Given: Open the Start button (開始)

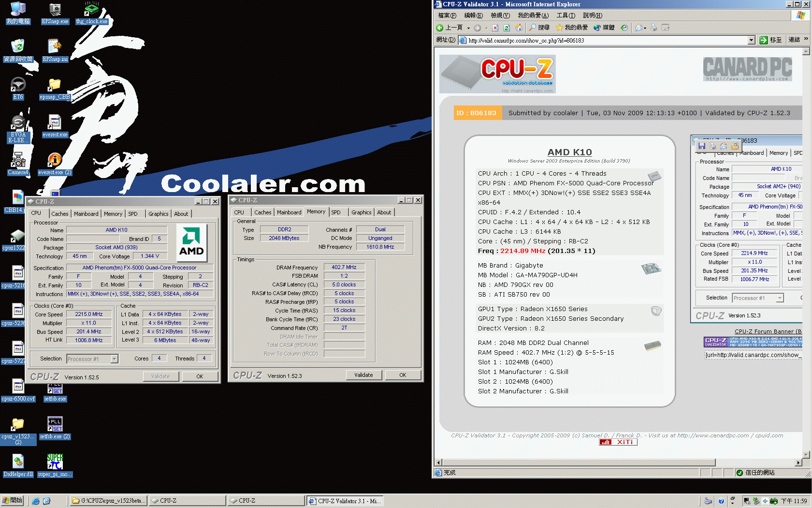Looking at the screenshot, I should 13,501.
